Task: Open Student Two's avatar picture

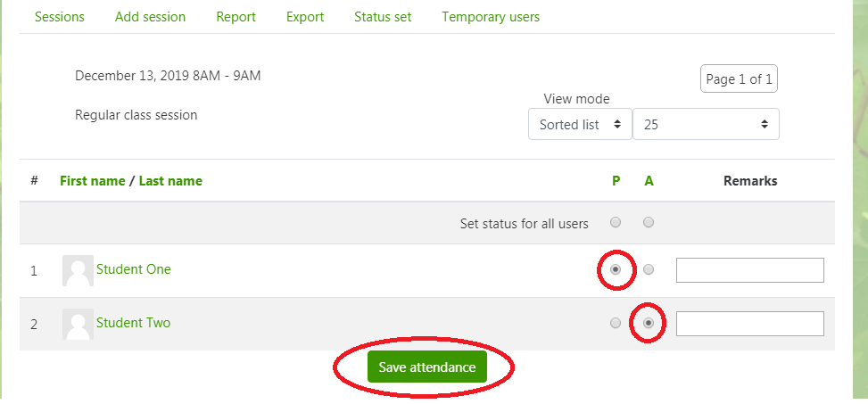Action: pos(78,325)
